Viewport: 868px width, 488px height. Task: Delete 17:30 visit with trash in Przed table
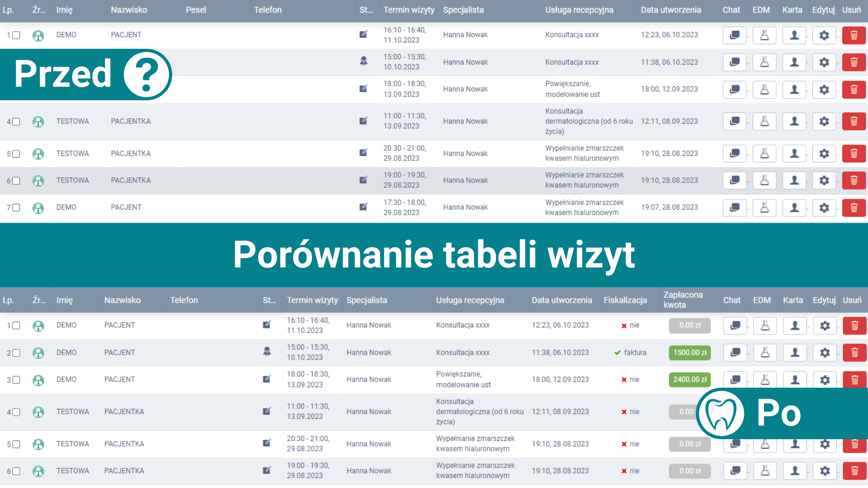point(854,207)
